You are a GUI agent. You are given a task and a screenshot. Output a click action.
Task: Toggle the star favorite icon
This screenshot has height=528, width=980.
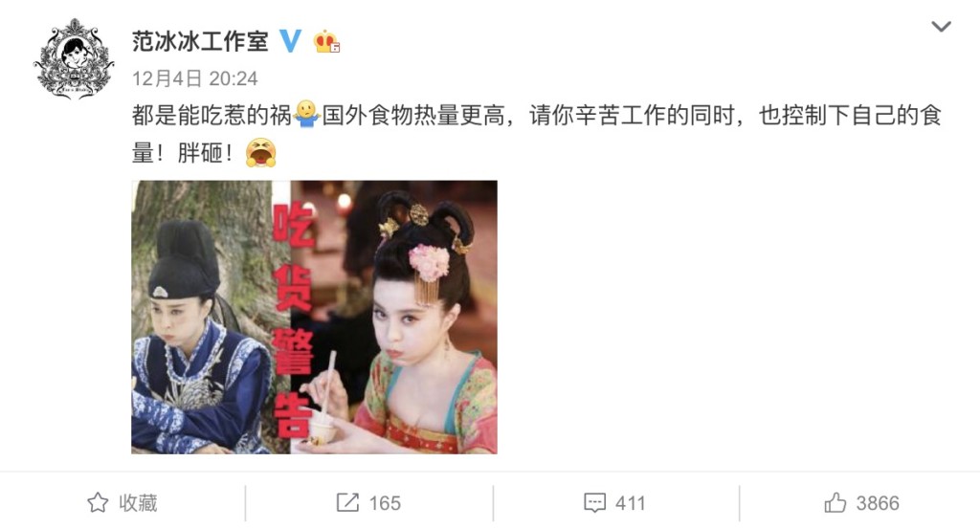coord(98,502)
